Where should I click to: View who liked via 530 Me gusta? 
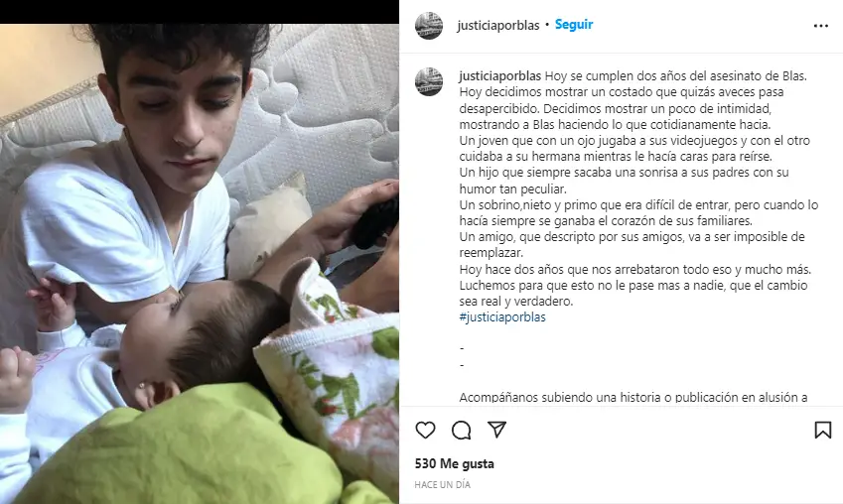click(x=455, y=463)
